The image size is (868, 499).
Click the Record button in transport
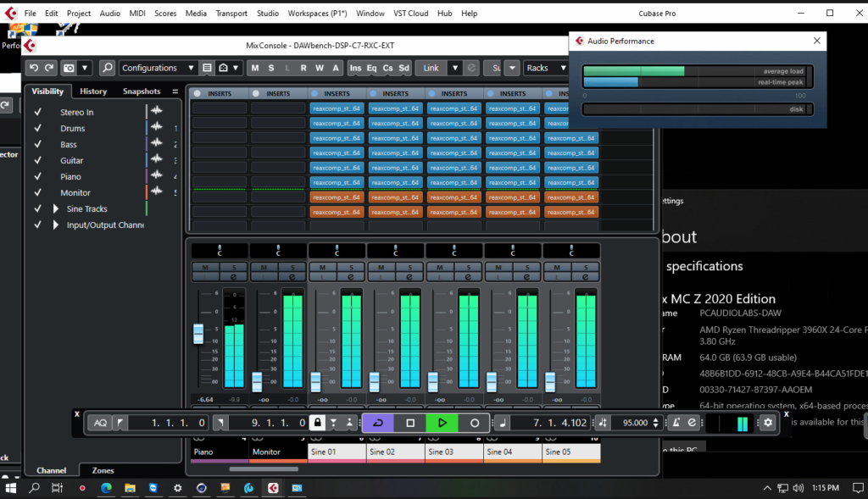(475, 423)
